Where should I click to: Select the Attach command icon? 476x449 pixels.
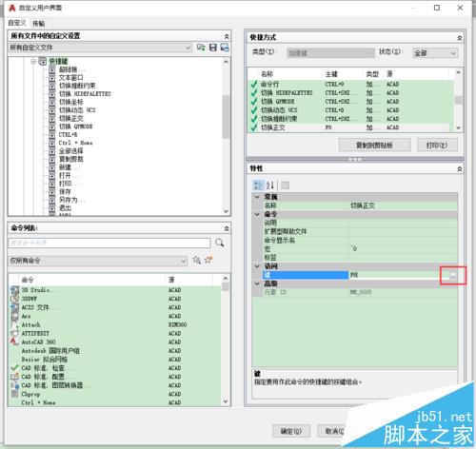14,324
